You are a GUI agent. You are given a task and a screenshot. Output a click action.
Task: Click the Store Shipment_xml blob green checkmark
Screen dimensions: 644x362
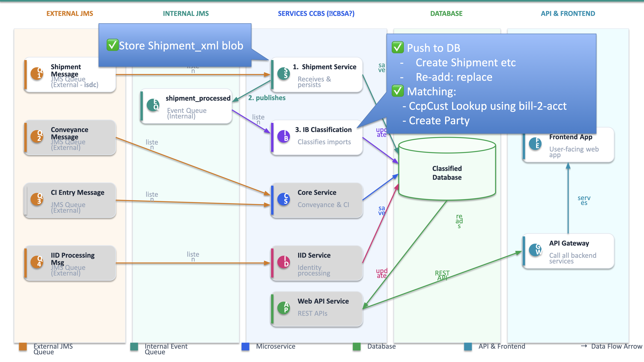click(x=113, y=45)
